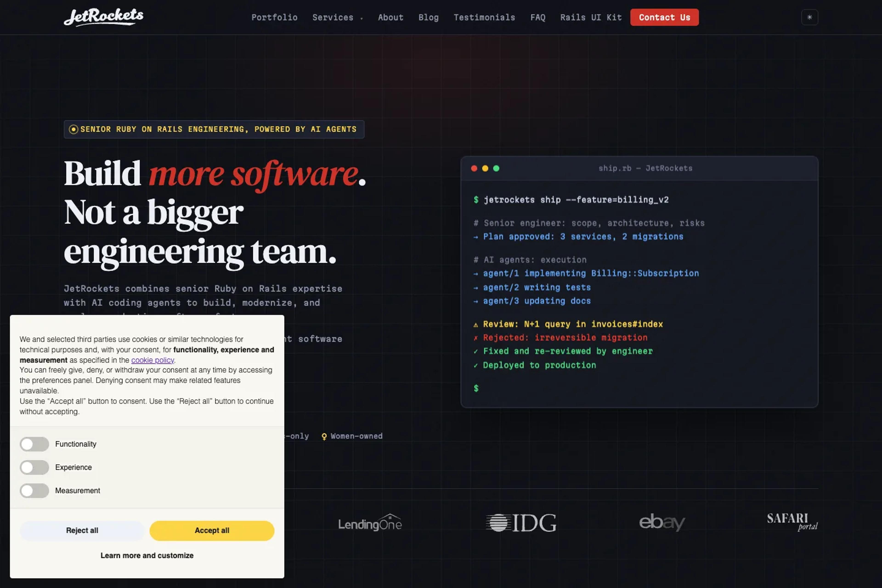The image size is (882, 588).
Task: Expand the Services dropdown menu
Action: [x=337, y=17]
